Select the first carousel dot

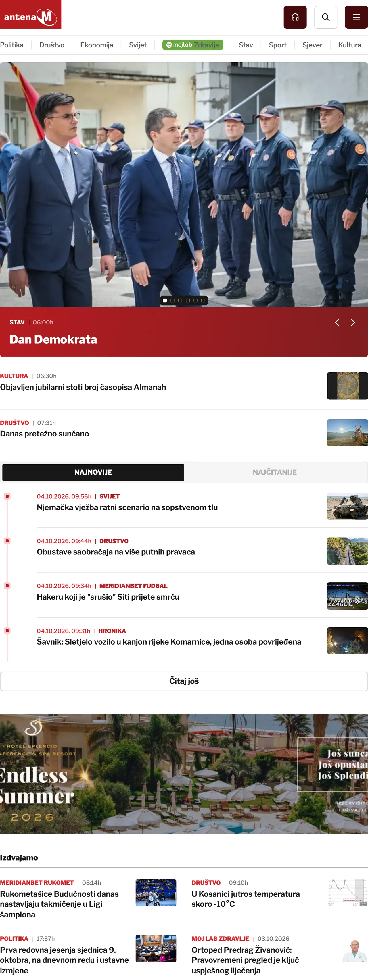(x=164, y=301)
